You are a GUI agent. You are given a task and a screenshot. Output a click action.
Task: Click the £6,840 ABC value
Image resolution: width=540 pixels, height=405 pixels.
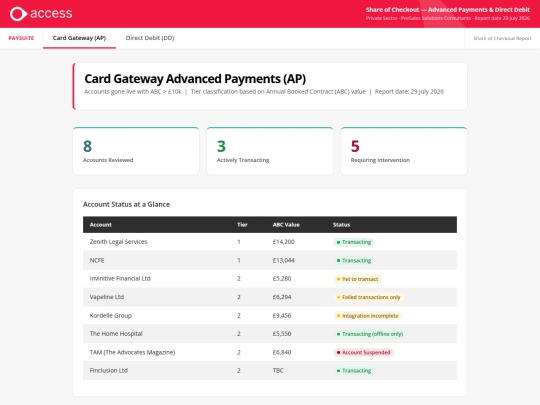tap(282, 352)
